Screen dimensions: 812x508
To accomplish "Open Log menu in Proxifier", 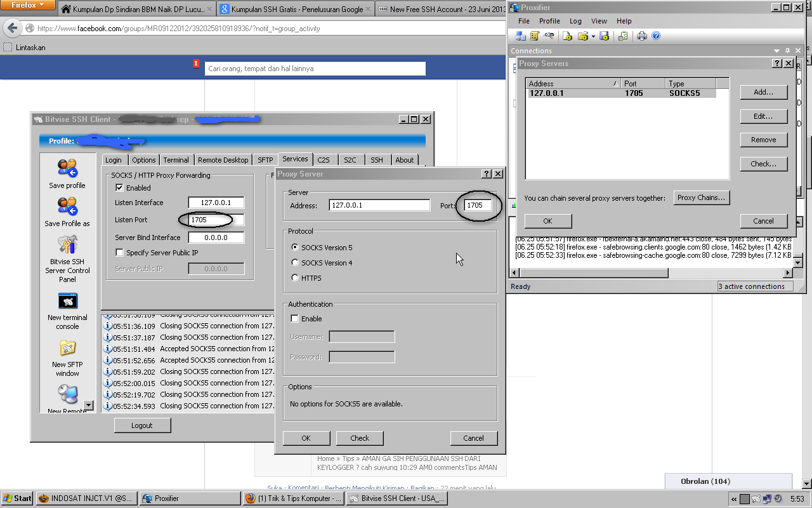I will coord(575,21).
